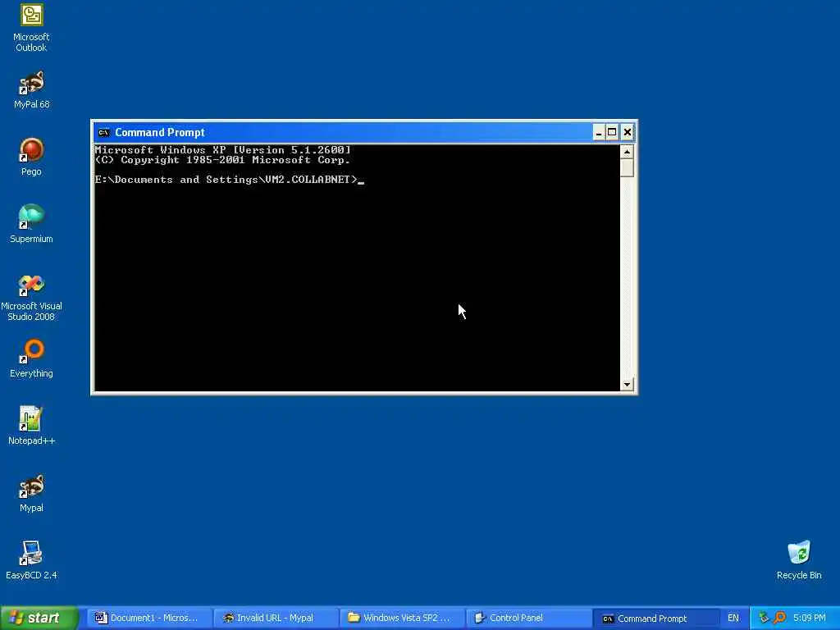Switch to Invalid URL - Mypal taskbar button
This screenshot has height=630, width=840.
click(276, 618)
